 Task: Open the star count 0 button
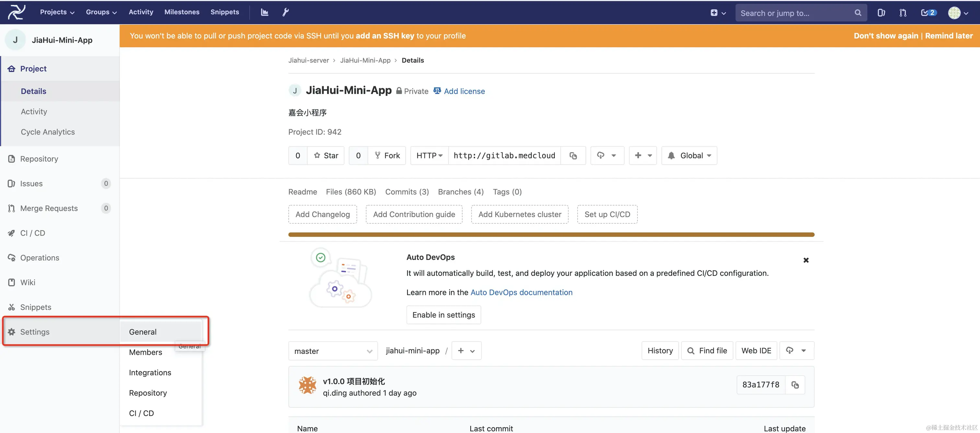pos(298,155)
